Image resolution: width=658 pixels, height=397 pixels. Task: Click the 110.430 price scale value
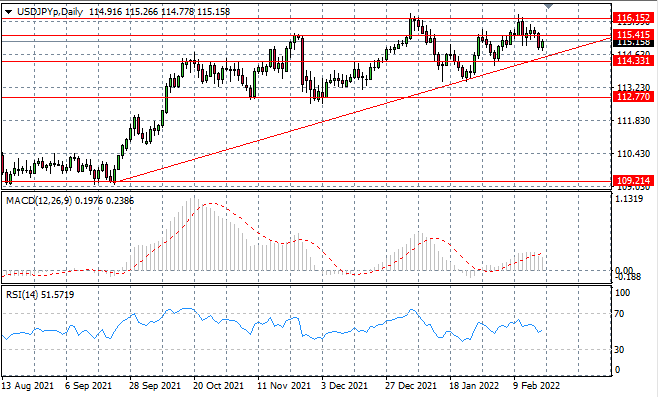point(634,154)
